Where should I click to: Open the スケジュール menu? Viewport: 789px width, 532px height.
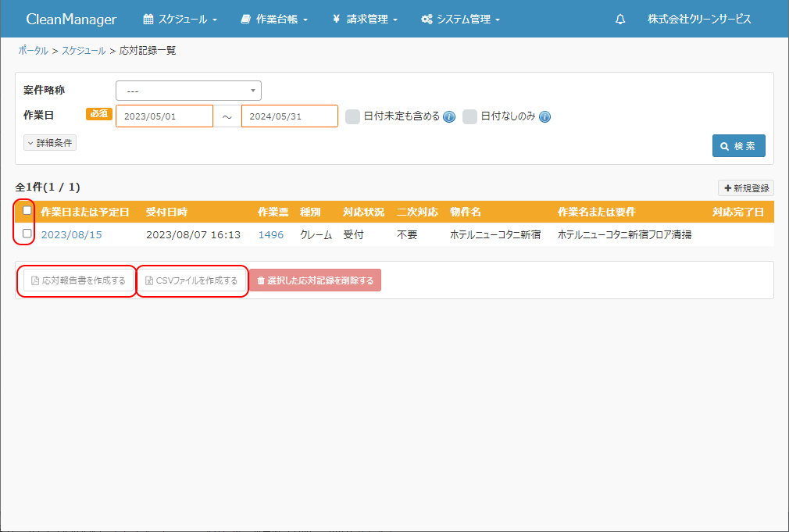point(180,20)
